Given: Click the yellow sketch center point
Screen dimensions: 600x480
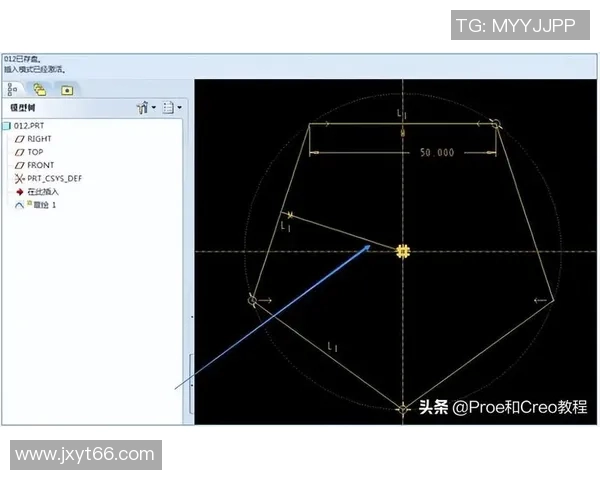Looking at the screenshot, I should pyautogui.click(x=403, y=251).
